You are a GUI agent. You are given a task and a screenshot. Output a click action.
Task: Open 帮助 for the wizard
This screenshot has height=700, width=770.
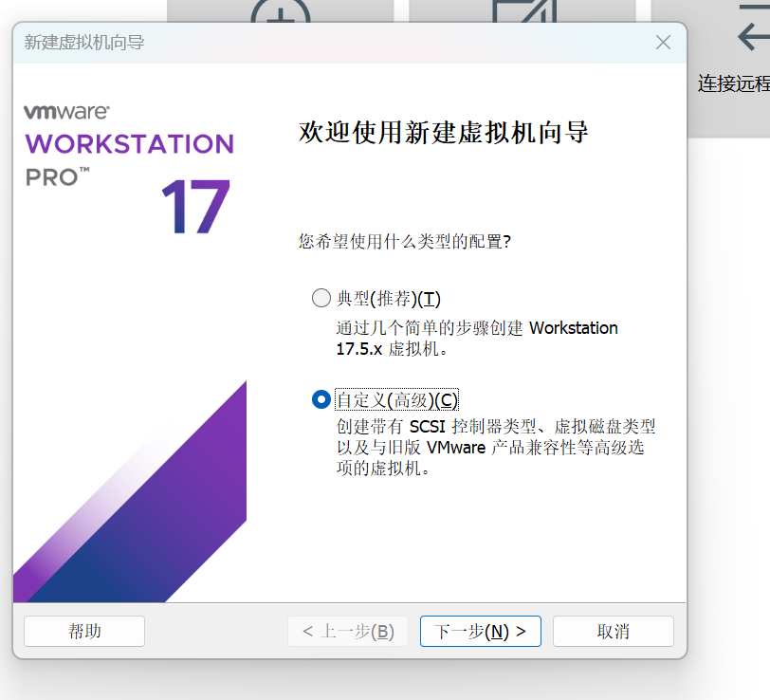(x=84, y=631)
